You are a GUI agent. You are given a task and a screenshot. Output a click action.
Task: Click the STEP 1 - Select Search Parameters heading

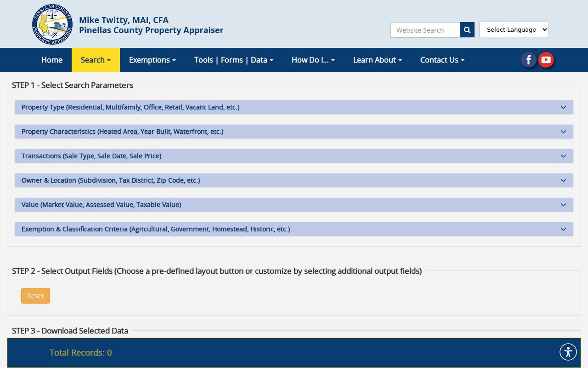(x=73, y=85)
